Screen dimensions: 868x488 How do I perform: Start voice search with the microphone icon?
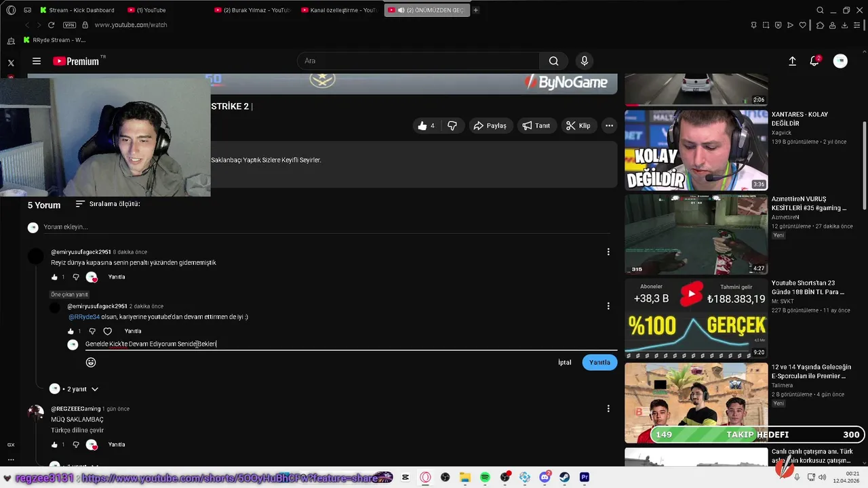pyautogui.click(x=585, y=61)
